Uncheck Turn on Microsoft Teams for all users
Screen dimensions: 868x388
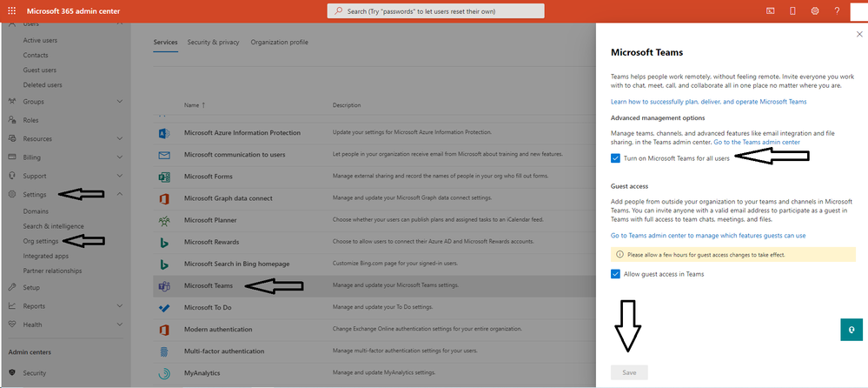tap(615, 158)
